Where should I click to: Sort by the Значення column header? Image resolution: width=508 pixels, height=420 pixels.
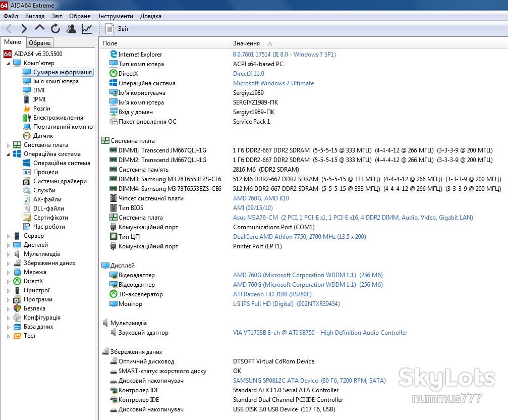point(246,43)
